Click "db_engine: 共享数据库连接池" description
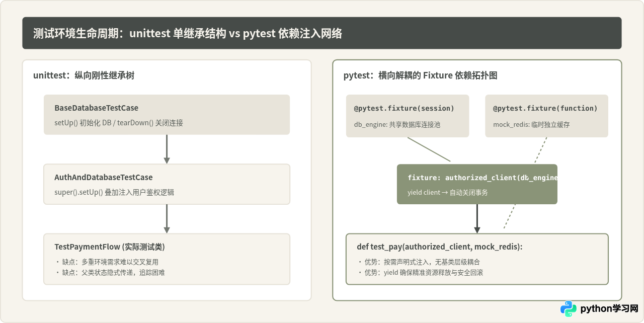 point(397,124)
